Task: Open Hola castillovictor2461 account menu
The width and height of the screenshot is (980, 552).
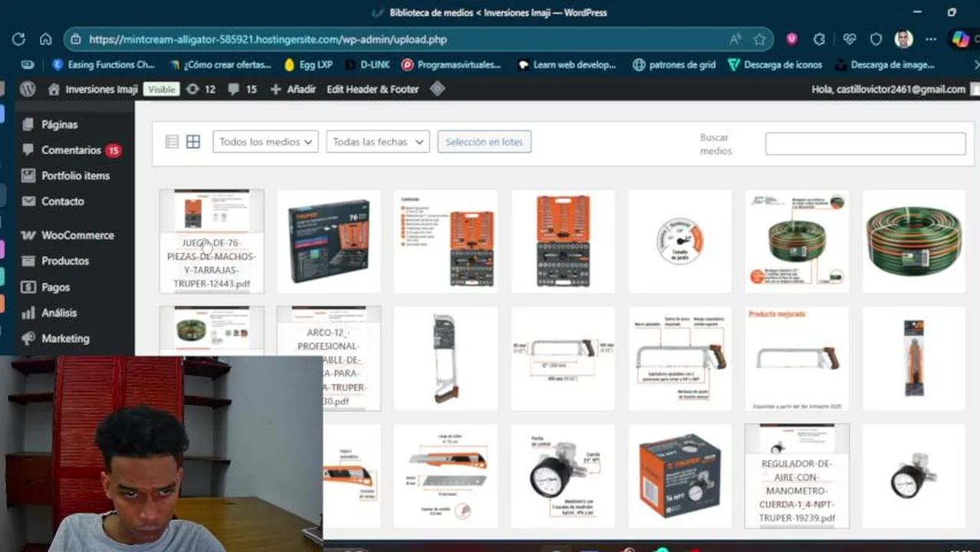Action: (888, 89)
